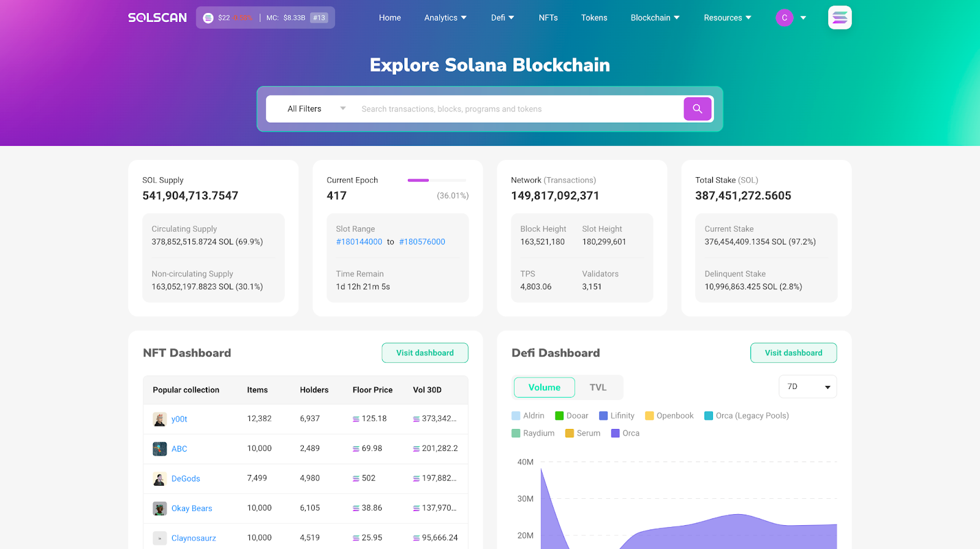
Task: Click the y00t collection thumbnail
Action: coord(159,419)
